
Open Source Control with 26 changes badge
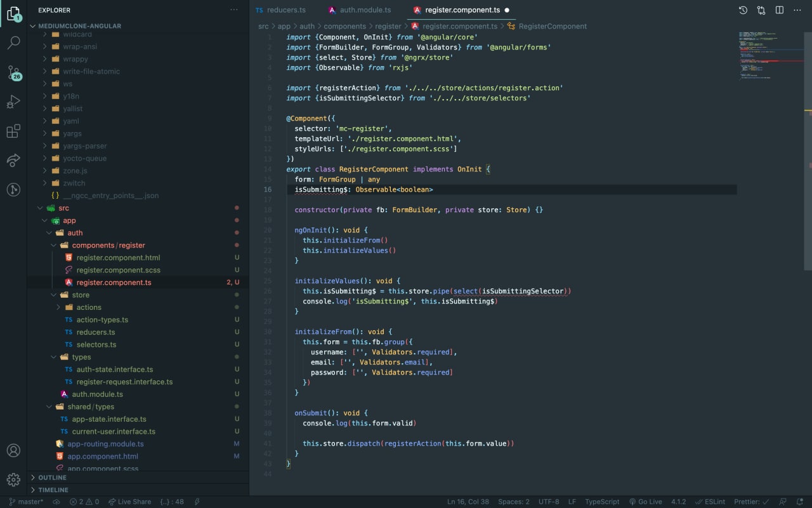tap(13, 72)
